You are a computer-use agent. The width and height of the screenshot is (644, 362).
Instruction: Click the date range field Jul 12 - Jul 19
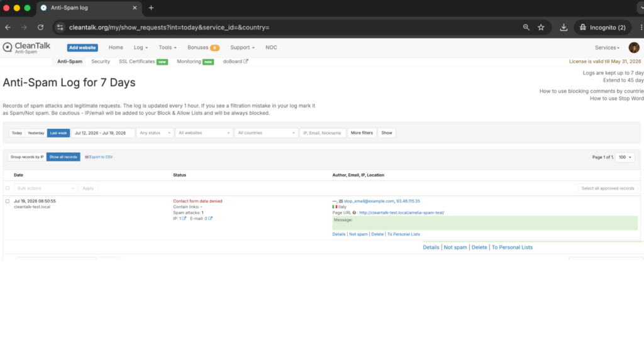[103, 133]
